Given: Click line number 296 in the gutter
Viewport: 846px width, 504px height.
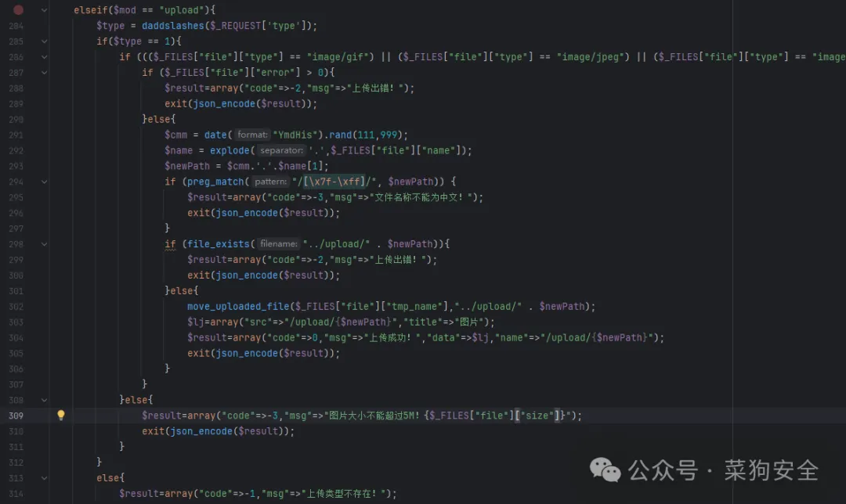Looking at the screenshot, I should click(x=16, y=213).
